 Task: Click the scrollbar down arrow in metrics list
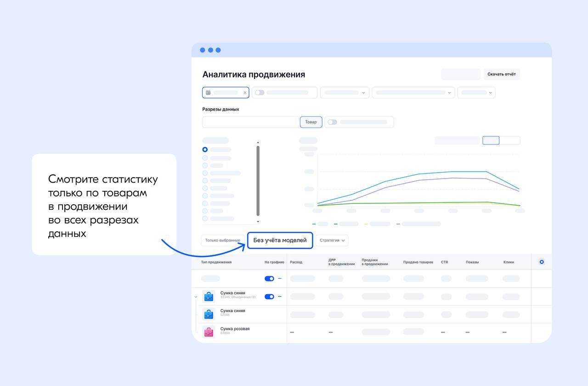coord(258,222)
